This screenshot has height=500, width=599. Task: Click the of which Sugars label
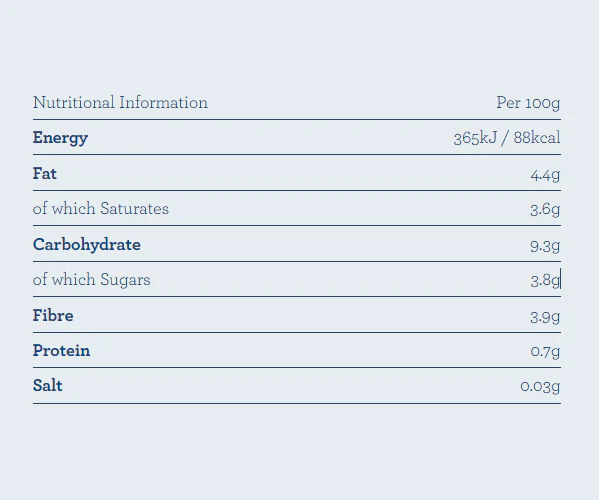(92, 280)
